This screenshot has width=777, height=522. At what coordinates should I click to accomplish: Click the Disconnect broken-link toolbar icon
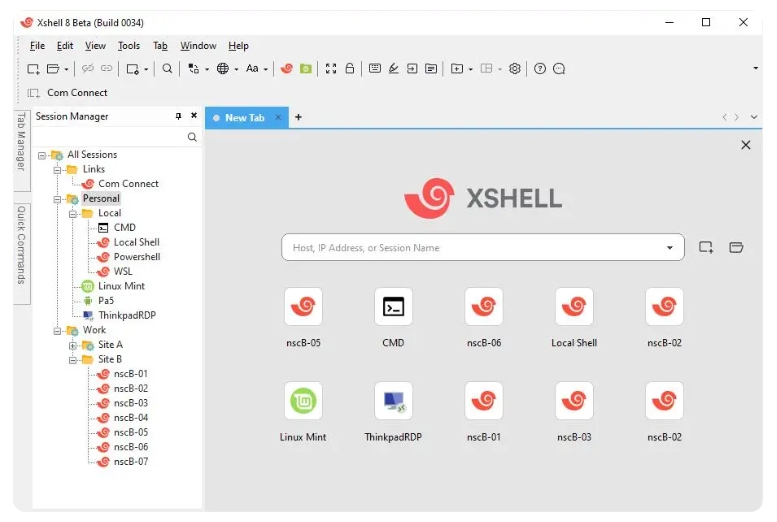click(x=88, y=68)
